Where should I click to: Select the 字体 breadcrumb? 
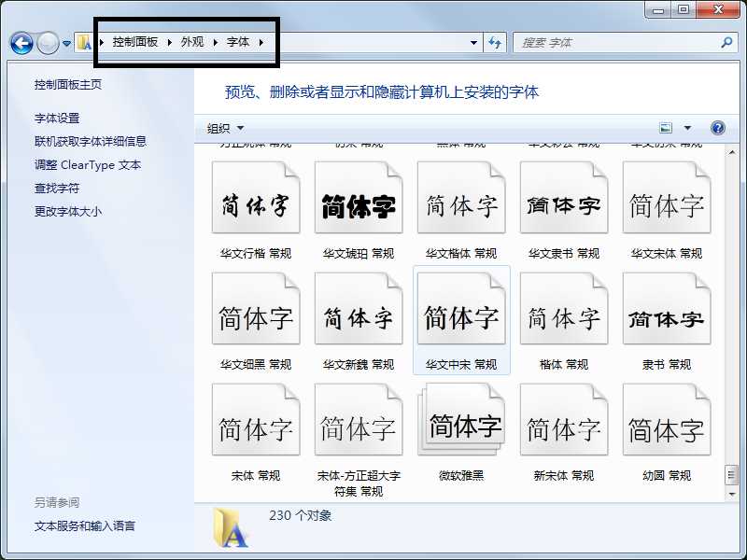pos(238,42)
